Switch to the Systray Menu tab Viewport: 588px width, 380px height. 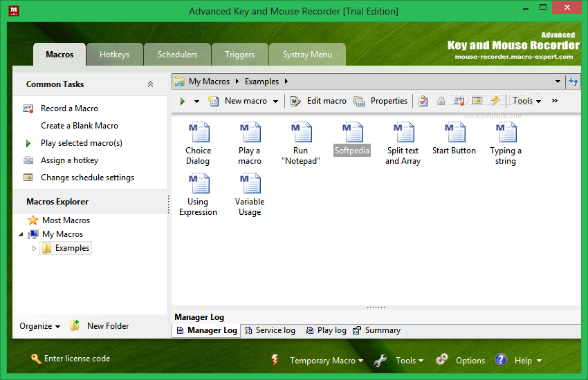[307, 55]
